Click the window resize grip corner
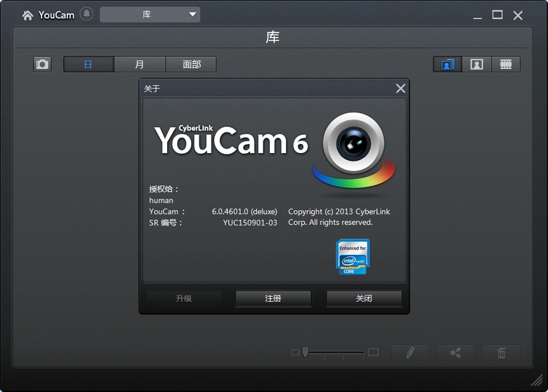Viewport: 548px width, 392px height. (537, 381)
